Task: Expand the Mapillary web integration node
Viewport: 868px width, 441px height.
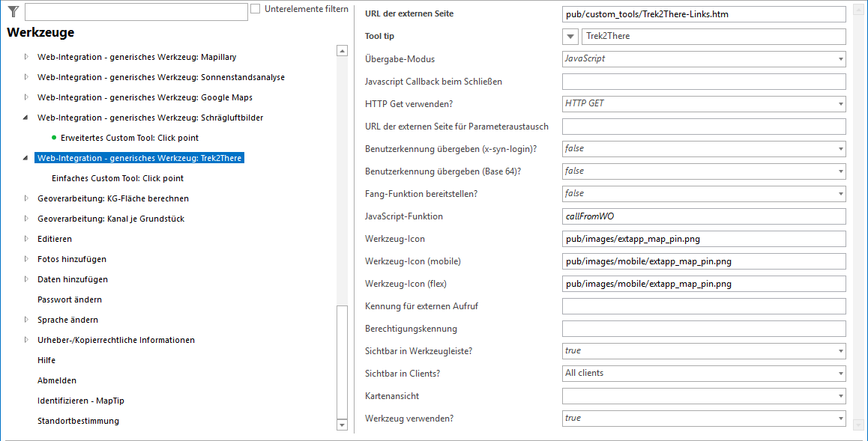Action: (x=26, y=57)
